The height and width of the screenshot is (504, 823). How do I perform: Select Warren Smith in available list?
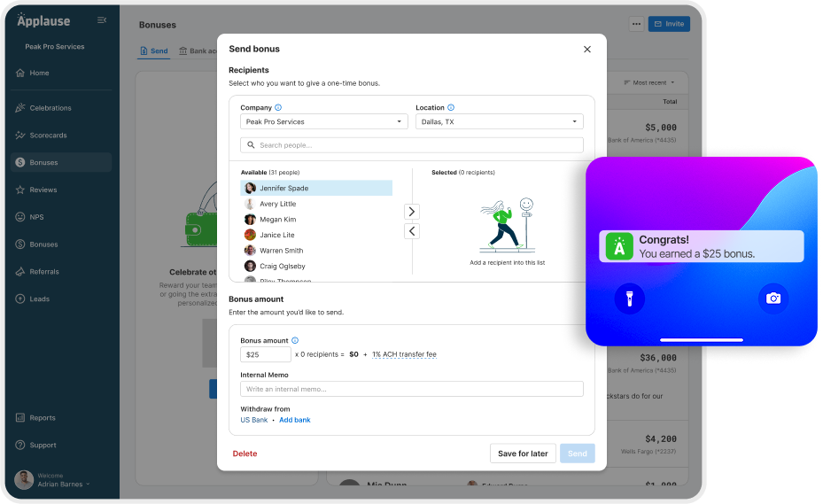click(x=316, y=251)
